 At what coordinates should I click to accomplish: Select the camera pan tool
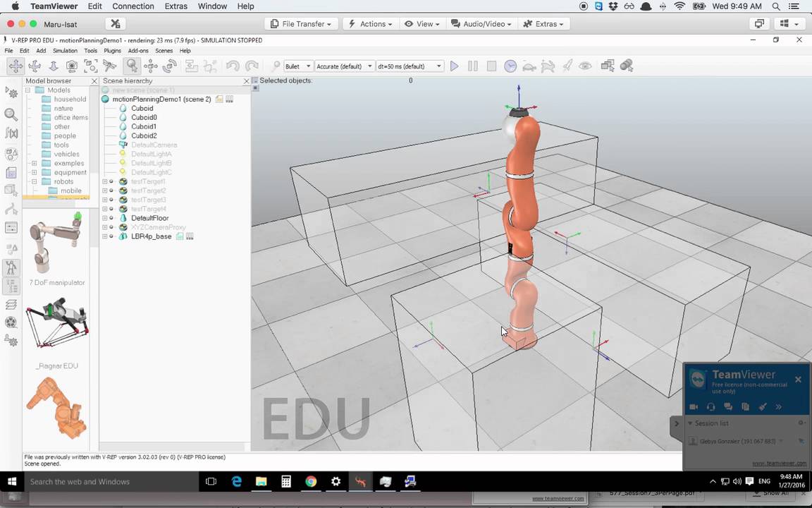(x=16, y=66)
